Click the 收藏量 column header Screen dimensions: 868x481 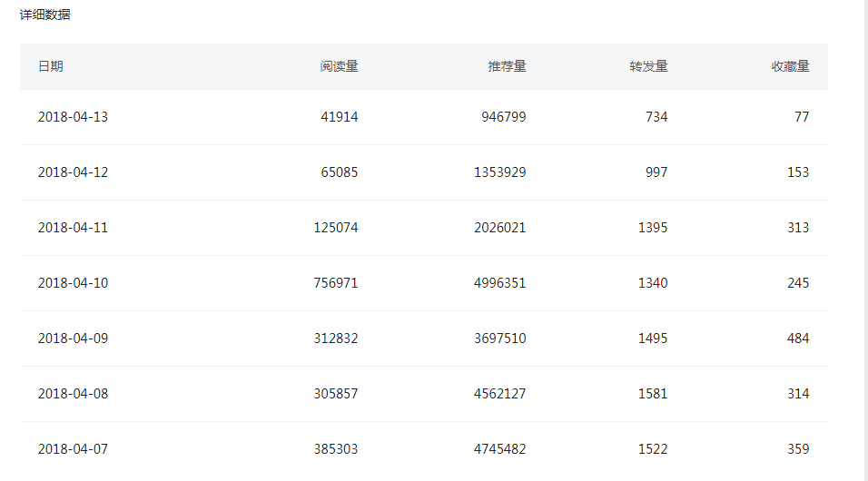[x=790, y=66]
